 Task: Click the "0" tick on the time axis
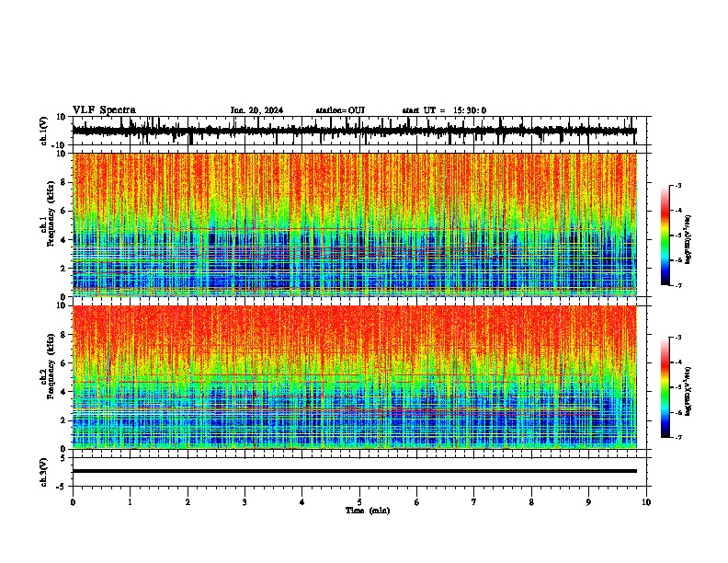(73, 502)
